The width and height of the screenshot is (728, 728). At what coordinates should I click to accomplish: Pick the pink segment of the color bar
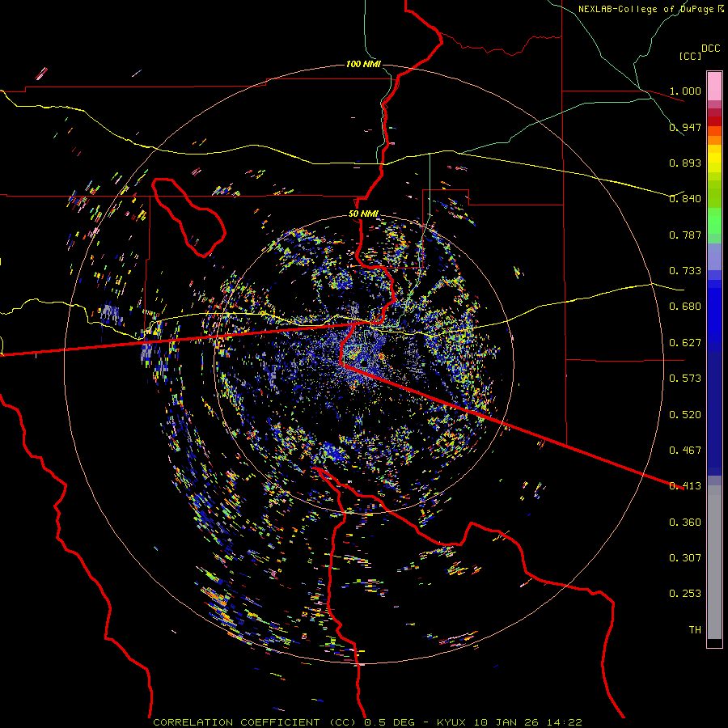pos(714,86)
